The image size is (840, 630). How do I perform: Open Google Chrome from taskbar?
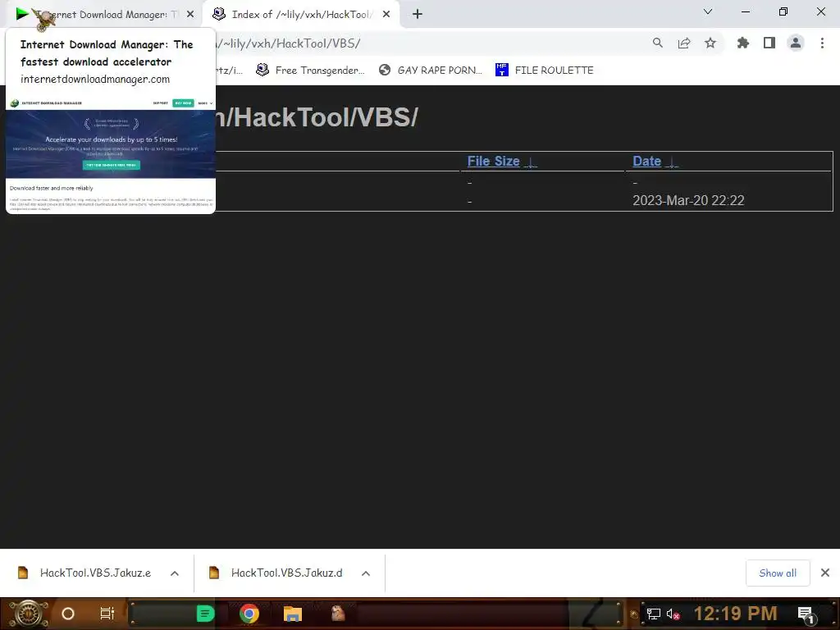(249, 614)
